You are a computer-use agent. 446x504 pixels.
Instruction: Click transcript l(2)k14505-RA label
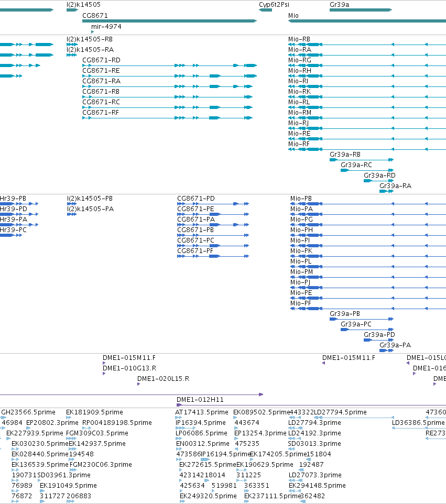[x=90, y=49]
